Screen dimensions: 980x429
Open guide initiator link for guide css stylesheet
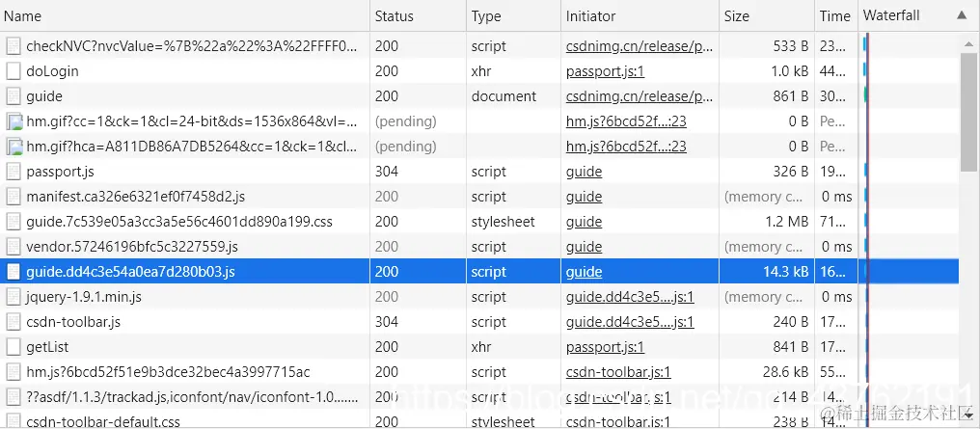(x=585, y=221)
